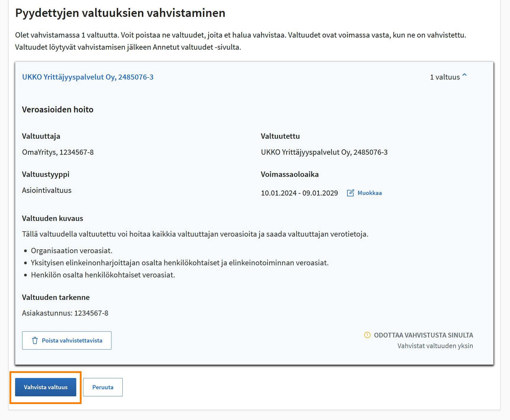The image size is (510, 420).
Task: Click the Pyydettyjen valtuuksien vahvistaminen page title
Action: pos(120,13)
